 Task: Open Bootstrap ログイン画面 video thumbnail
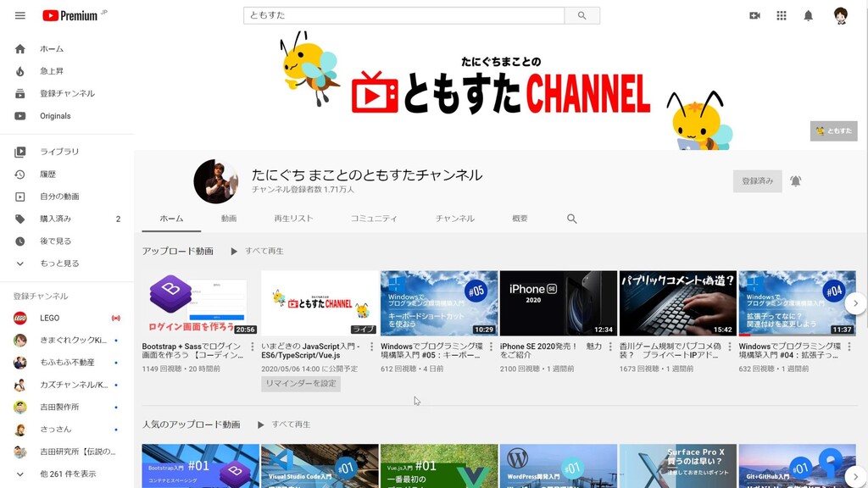(200, 303)
